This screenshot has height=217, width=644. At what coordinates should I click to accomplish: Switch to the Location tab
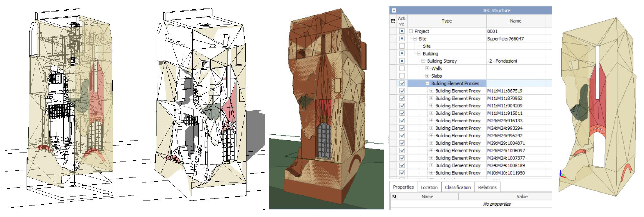coord(429,187)
